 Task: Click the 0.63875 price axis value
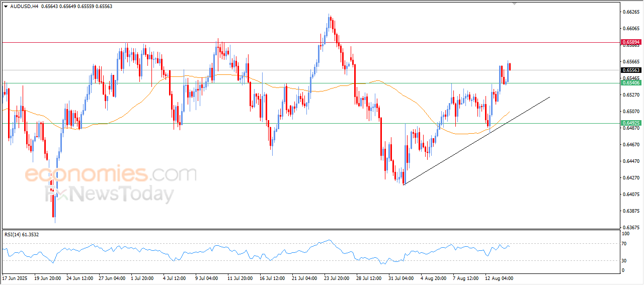pyautogui.click(x=631, y=211)
